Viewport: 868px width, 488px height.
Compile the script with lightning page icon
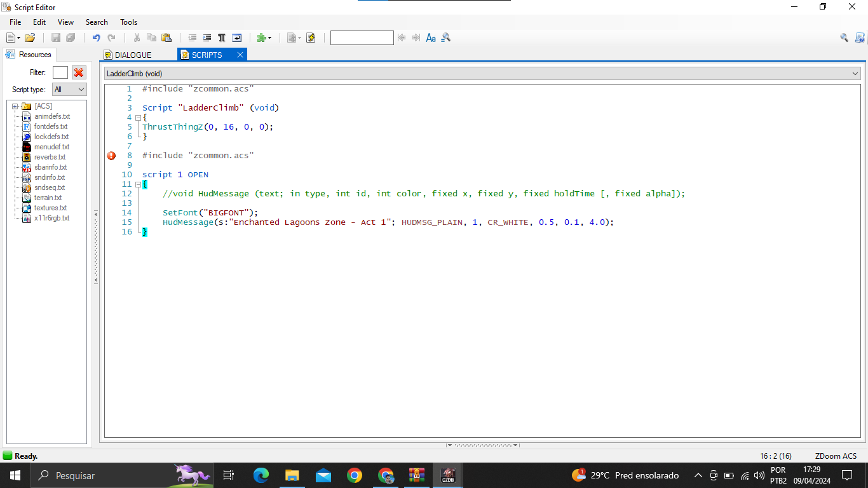[x=311, y=38]
